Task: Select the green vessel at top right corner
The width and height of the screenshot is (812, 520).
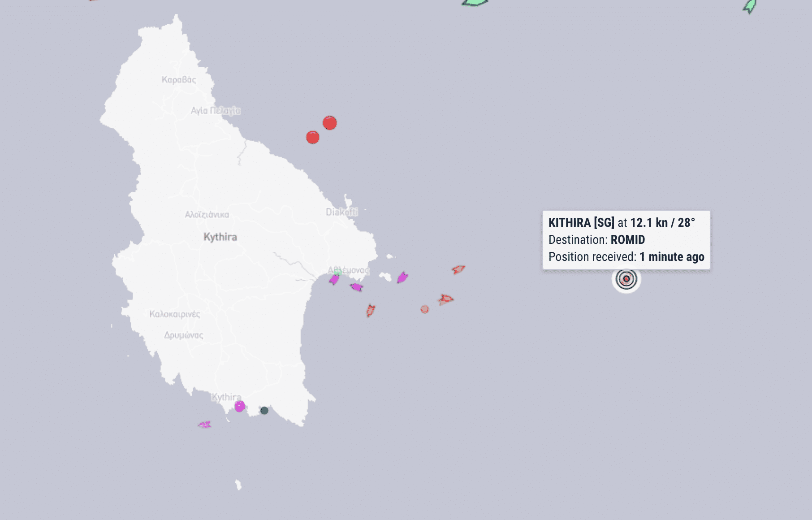Action: 750,6
